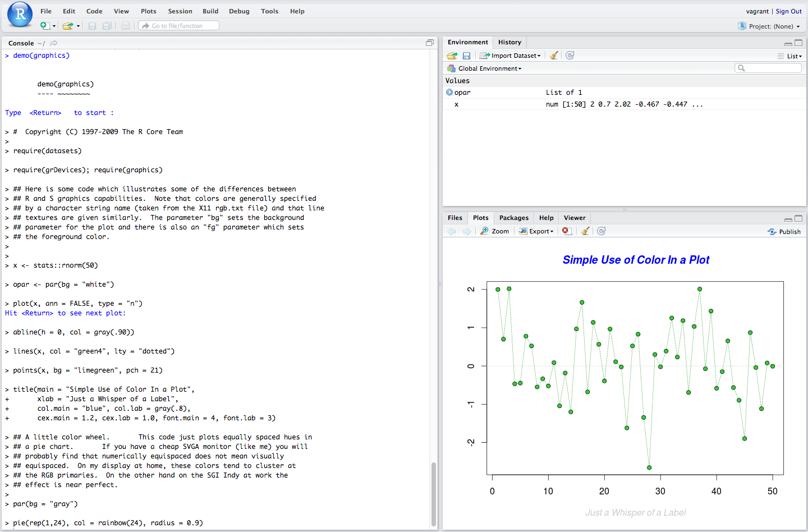The image size is (808, 532).
Task: Refresh the current plot in Plots pane
Action: pos(602,231)
